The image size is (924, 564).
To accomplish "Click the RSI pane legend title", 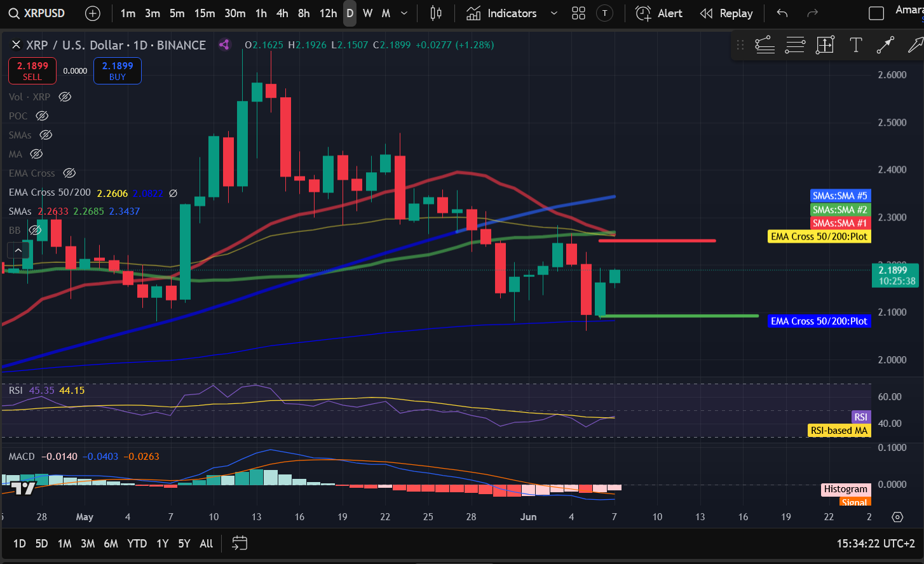I will pyautogui.click(x=16, y=390).
